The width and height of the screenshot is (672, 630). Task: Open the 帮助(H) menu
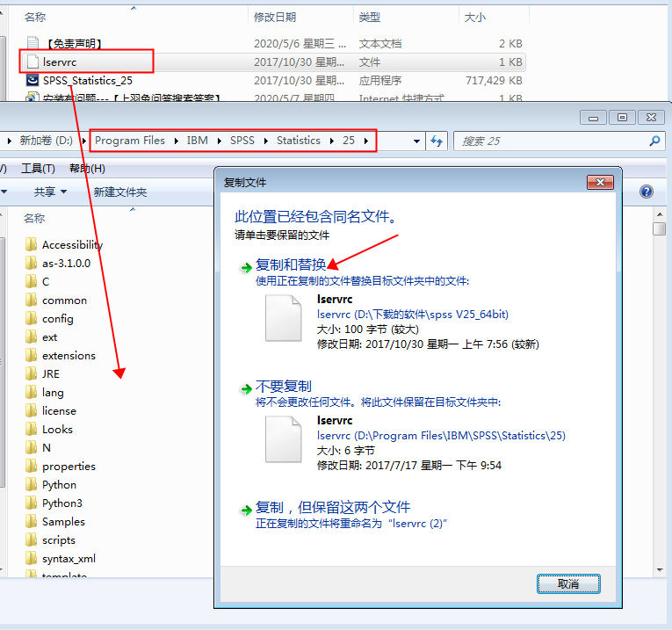tap(87, 169)
